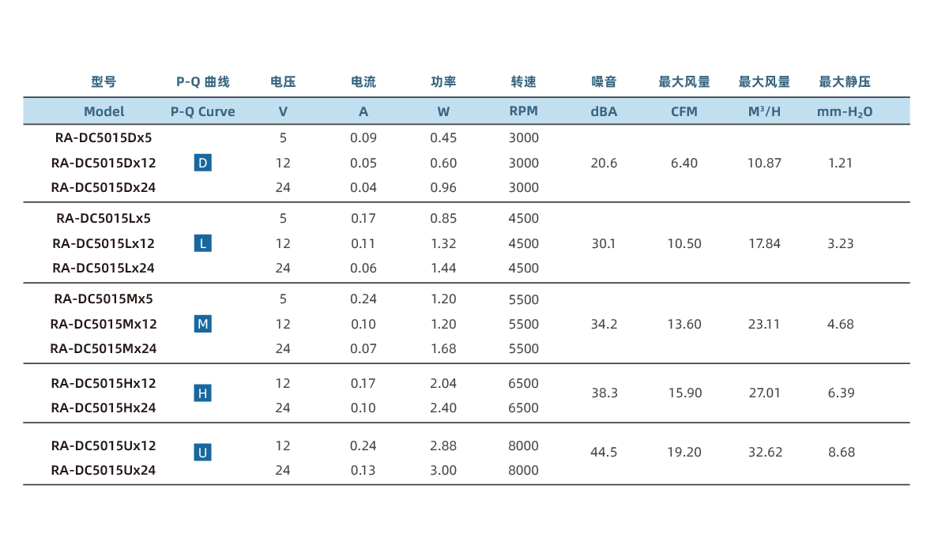Click the RPM column header

click(523, 111)
